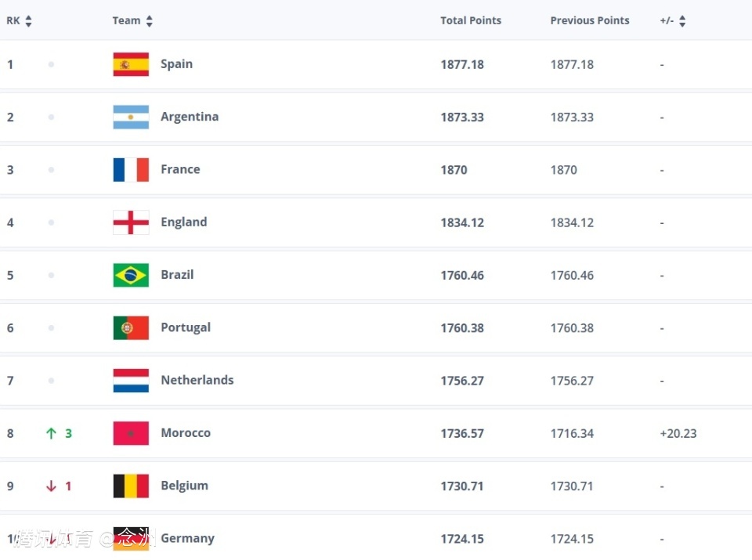Image resolution: width=752 pixels, height=560 pixels.
Task: Sort table by Team column arrows
Action: pos(149,22)
